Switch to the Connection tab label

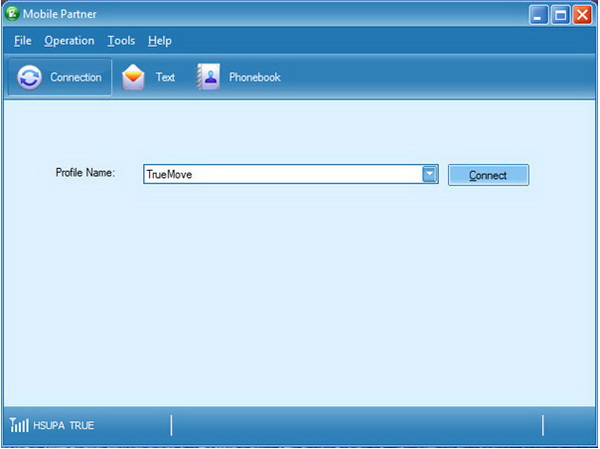pos(76,77)
